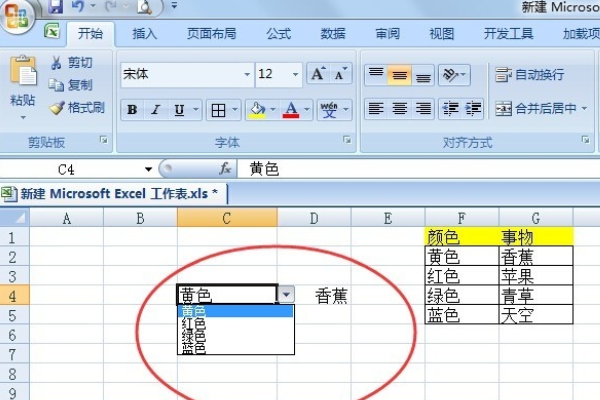Open the 开发工具 ribbon tab
Screen dimensions: 600x400
tap(508, 34)
